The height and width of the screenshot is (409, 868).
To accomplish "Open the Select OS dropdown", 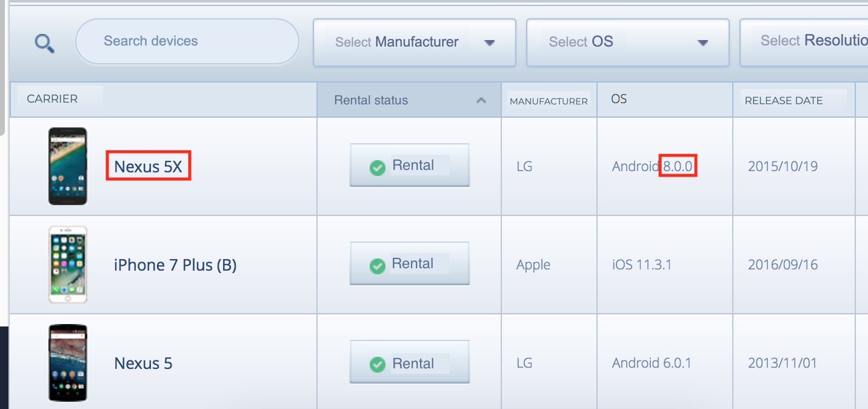I will point(628,42).
